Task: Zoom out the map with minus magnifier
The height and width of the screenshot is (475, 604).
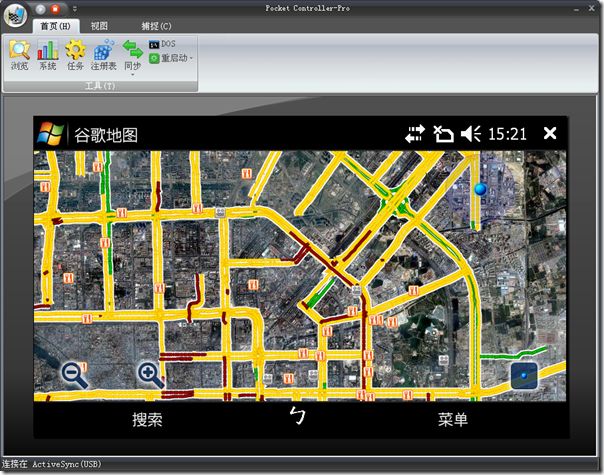Action: point(74,375)
